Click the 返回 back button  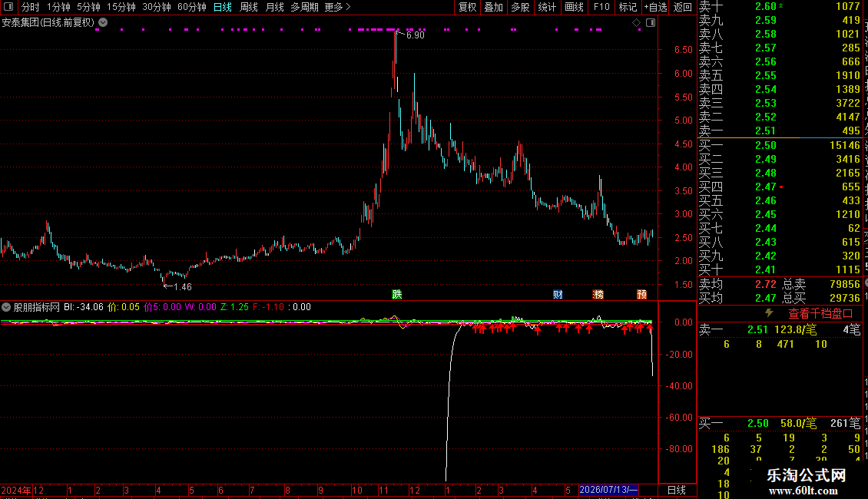(683, 7)
